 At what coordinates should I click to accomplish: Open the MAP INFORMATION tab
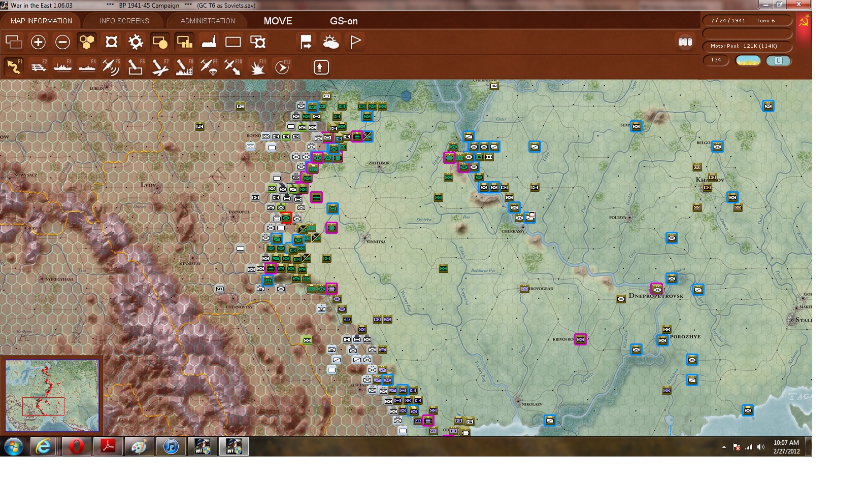click(x=41, y=21)
